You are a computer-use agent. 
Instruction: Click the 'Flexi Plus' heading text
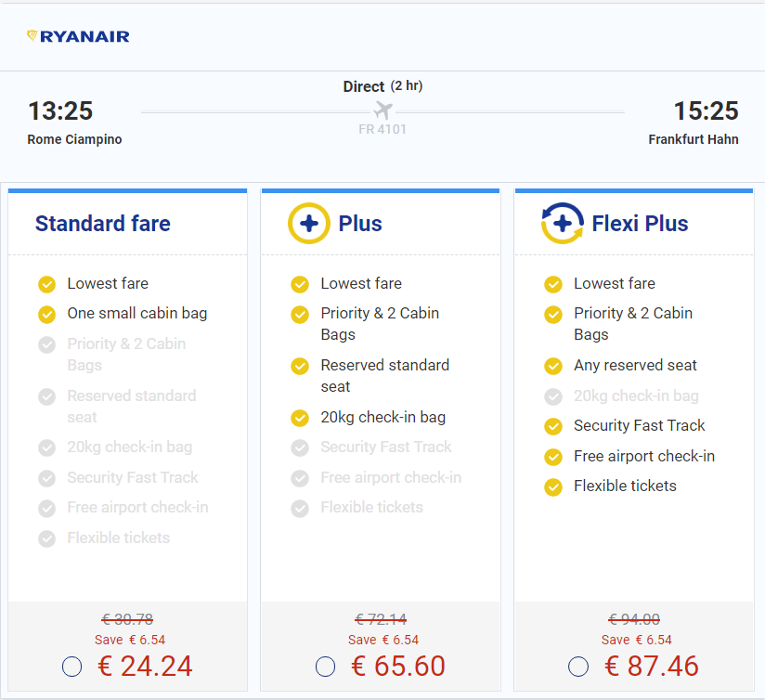[x=640, y=224]
